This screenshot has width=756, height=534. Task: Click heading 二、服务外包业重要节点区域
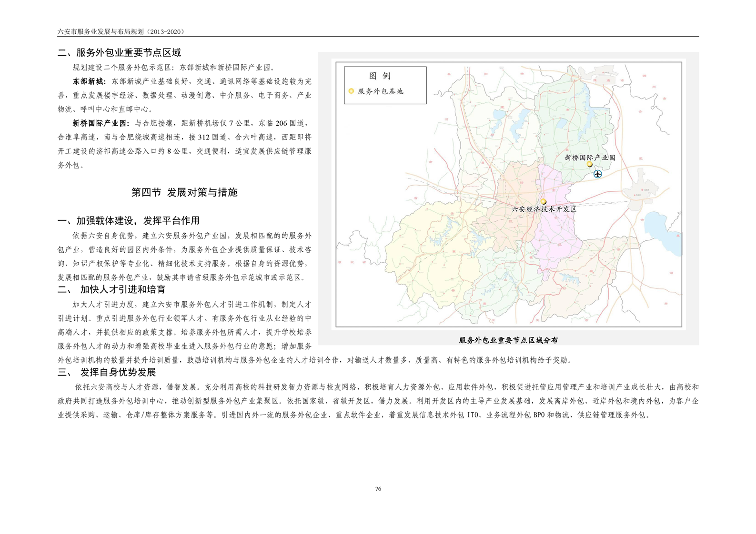point(119,53)
